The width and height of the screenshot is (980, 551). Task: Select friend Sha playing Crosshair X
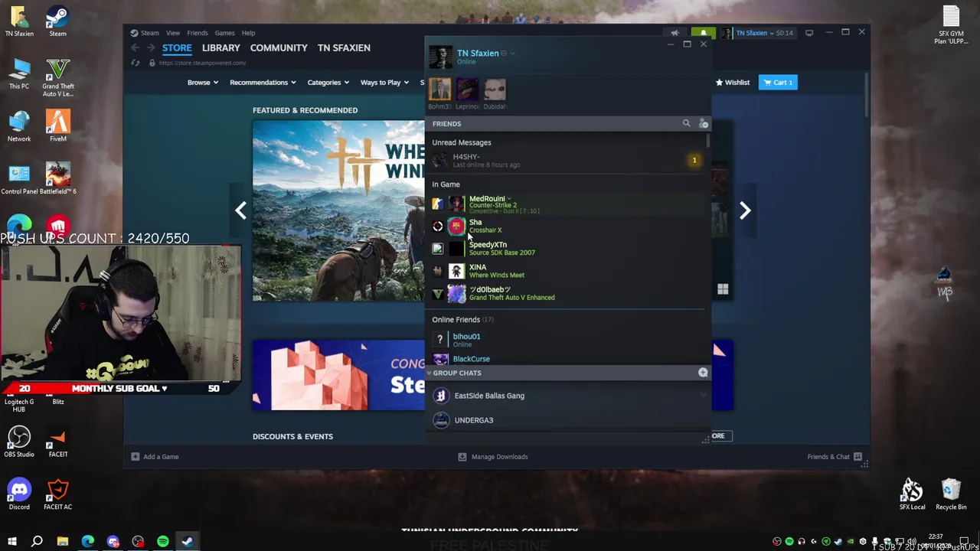(x=566, y=226)
